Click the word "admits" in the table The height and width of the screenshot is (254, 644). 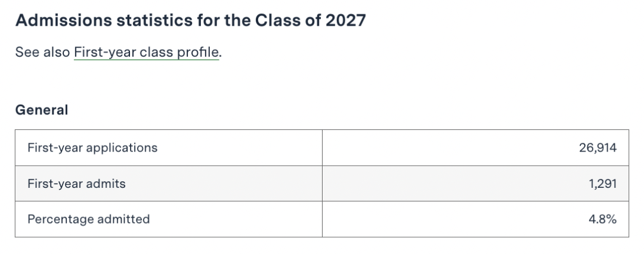(x=106, y=184)
